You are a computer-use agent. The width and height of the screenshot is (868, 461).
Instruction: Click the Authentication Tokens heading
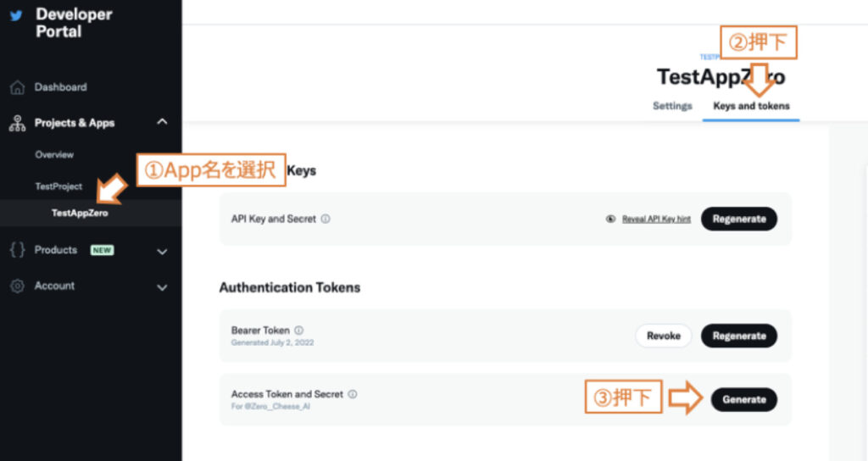click(290, 287)
